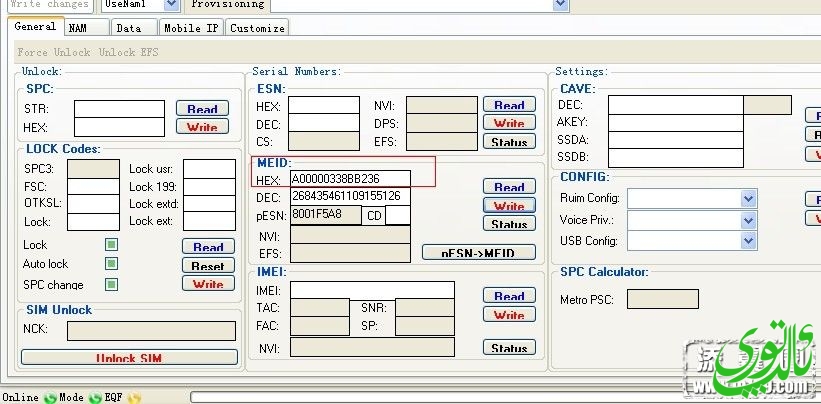Read the ESN serial number

pyautogui.click(x=509, y=105)
